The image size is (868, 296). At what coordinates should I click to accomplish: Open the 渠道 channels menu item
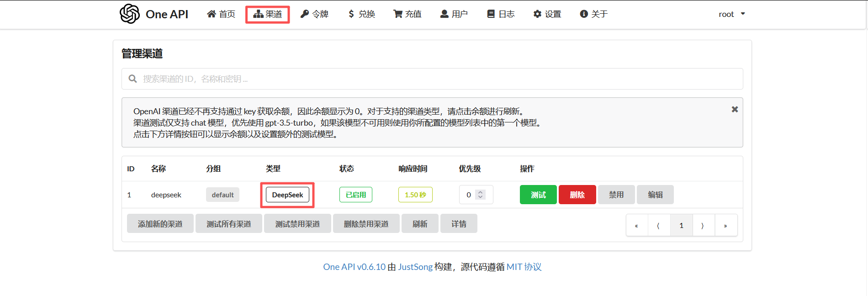[x=268, y=14]
